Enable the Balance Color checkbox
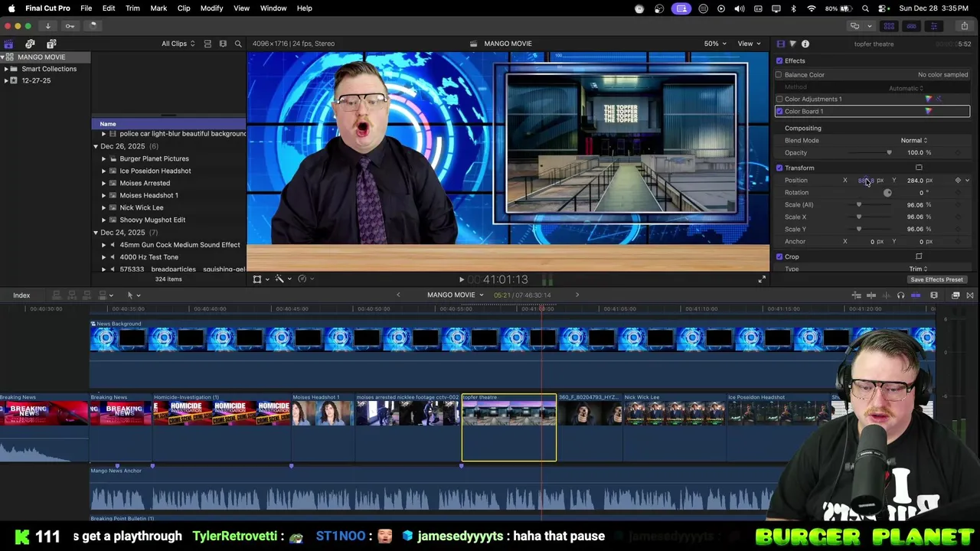The width and height of the screenshot is (980, 551). [779, 74]
